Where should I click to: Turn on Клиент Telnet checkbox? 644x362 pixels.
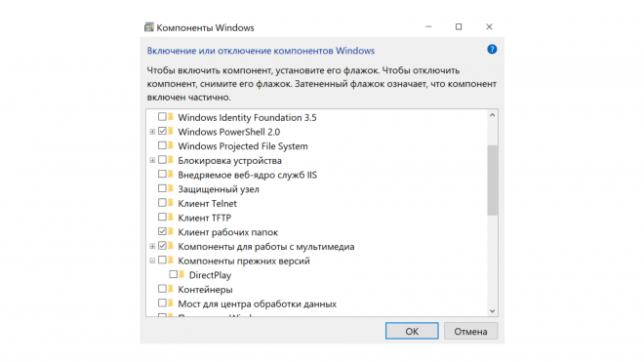pos(162,203)
